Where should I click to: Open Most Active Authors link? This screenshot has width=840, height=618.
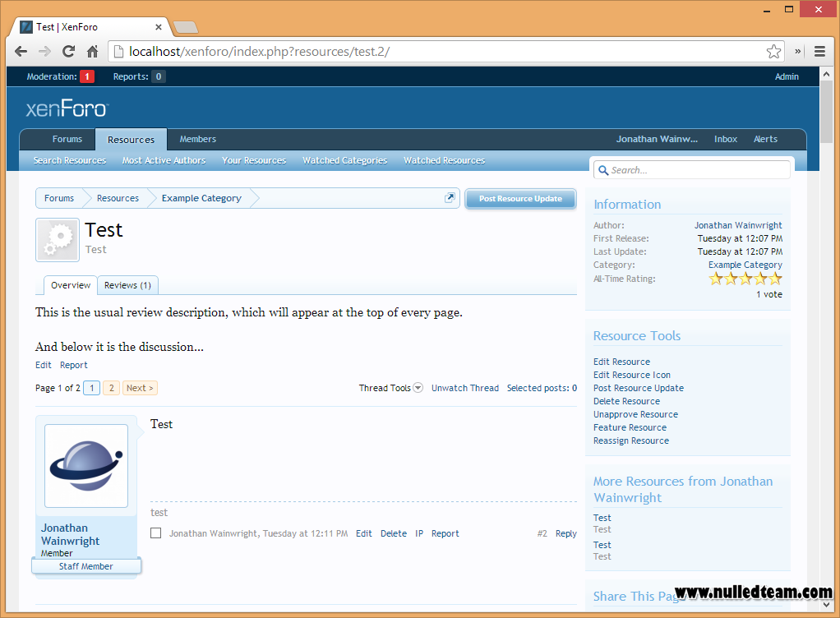pos(164,160)
